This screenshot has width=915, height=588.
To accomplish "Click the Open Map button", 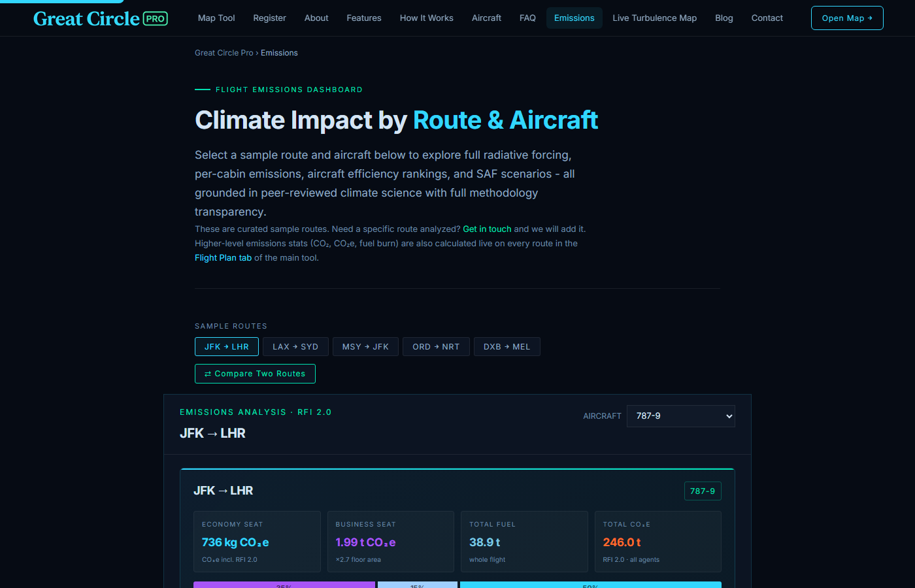I will [847, 18].
